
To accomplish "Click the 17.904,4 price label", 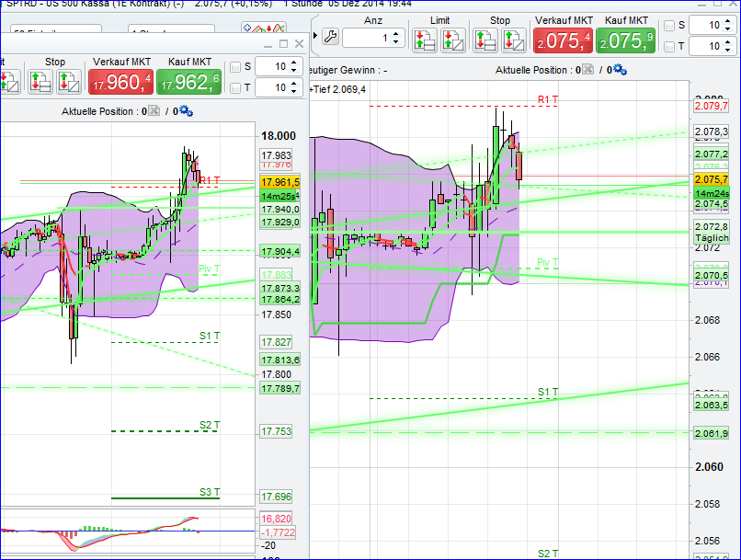I will (280, 252).
